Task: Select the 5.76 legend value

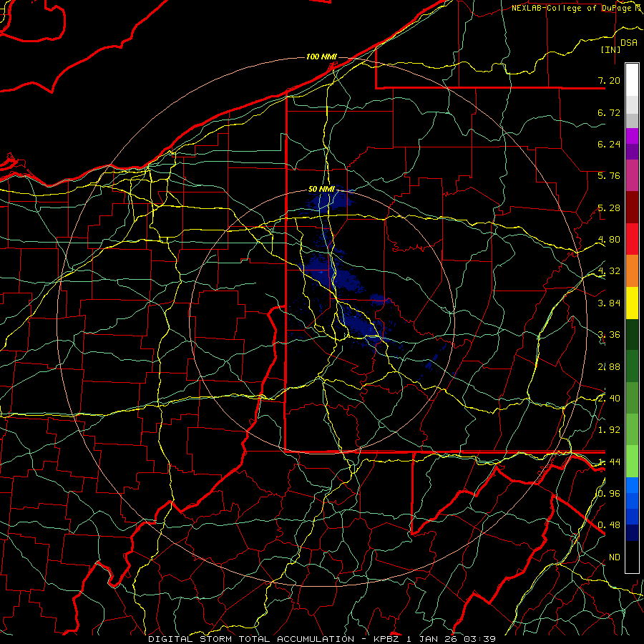Action: pos(609,176)
